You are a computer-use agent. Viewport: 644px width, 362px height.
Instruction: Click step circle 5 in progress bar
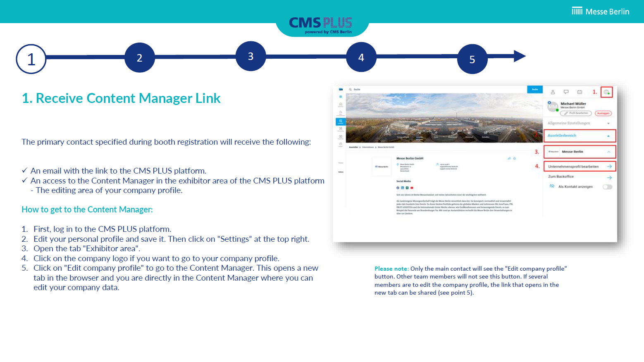[472, 59]
